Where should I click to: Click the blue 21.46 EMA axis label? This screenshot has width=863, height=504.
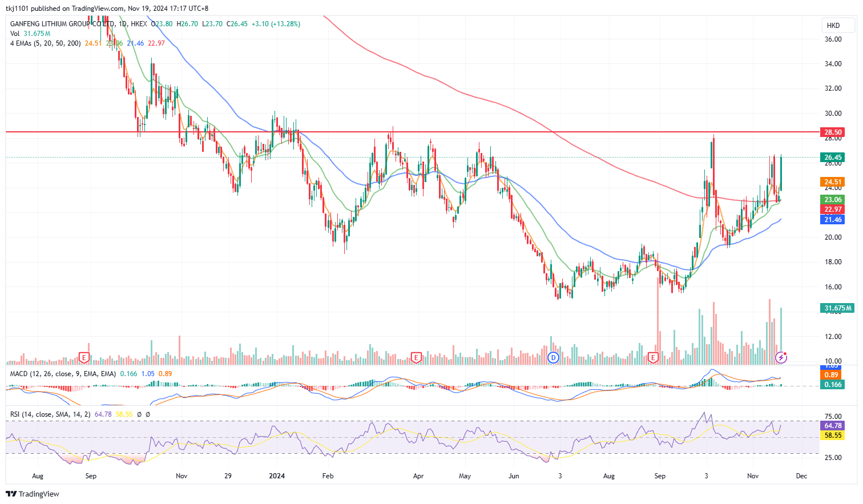pyautogui.click(x=833, y=220)
